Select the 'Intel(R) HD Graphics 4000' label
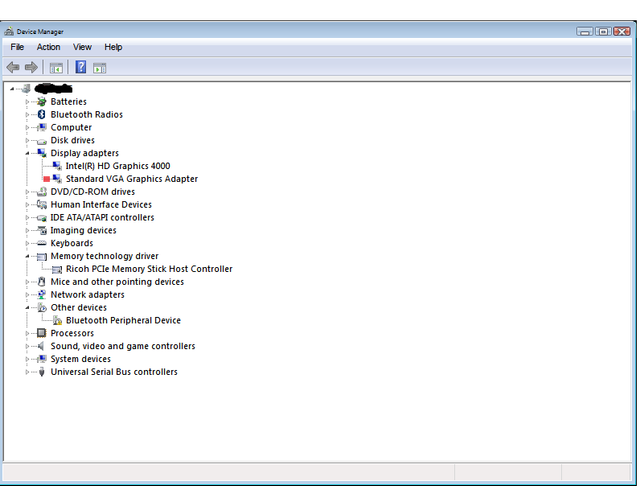Viewport: 640px width, 486px height. click(x=118, y=166)
